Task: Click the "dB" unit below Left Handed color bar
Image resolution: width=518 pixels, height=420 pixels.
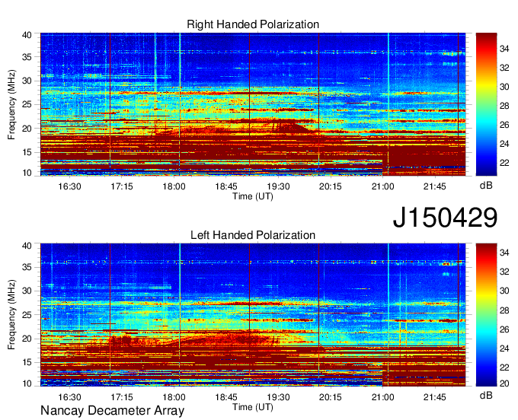Action: (486, 396)
